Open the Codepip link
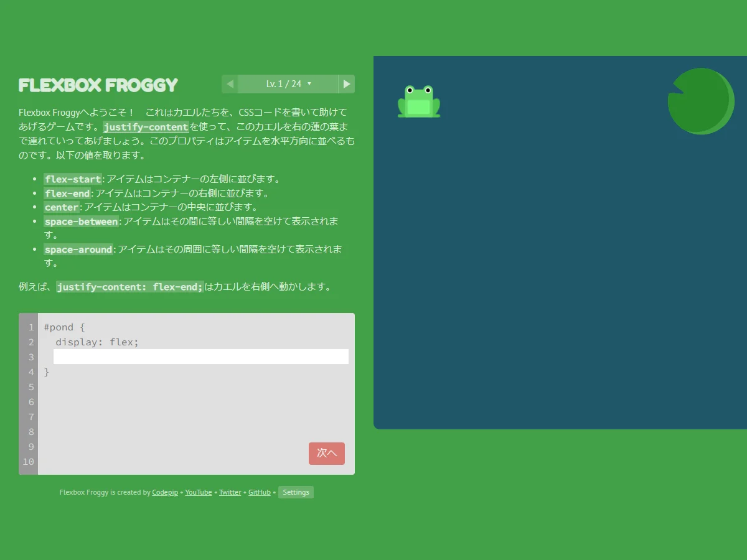Image resolution: width=747 pixels, height=560 pixels. (x=165, y=492)
